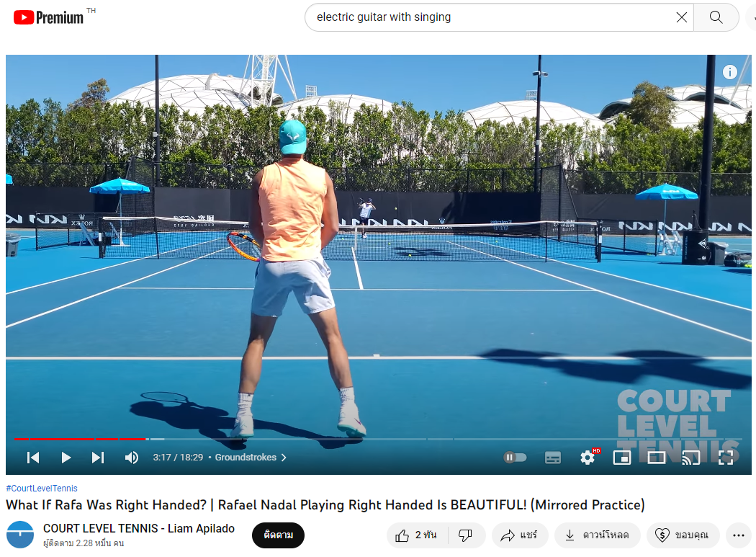Image resolution: width=756 pixels, height=557 pixels.
Task: Toggle subtitles/closed captions
Action: pyautogui.click(x=552, y=457)
